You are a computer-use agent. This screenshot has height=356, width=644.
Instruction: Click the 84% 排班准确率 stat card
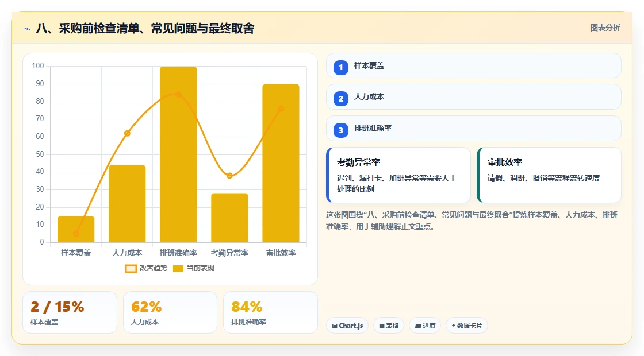pos(270,312)
